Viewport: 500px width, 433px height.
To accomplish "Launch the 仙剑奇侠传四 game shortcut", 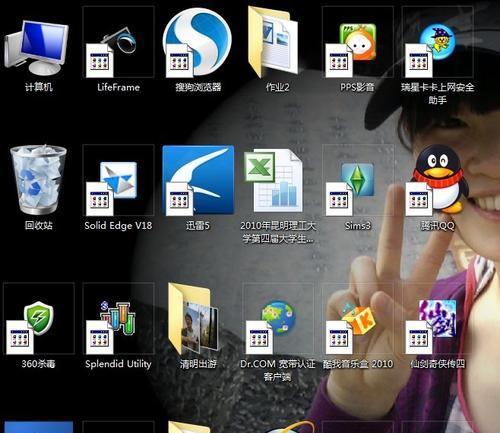I will (438, 318).
